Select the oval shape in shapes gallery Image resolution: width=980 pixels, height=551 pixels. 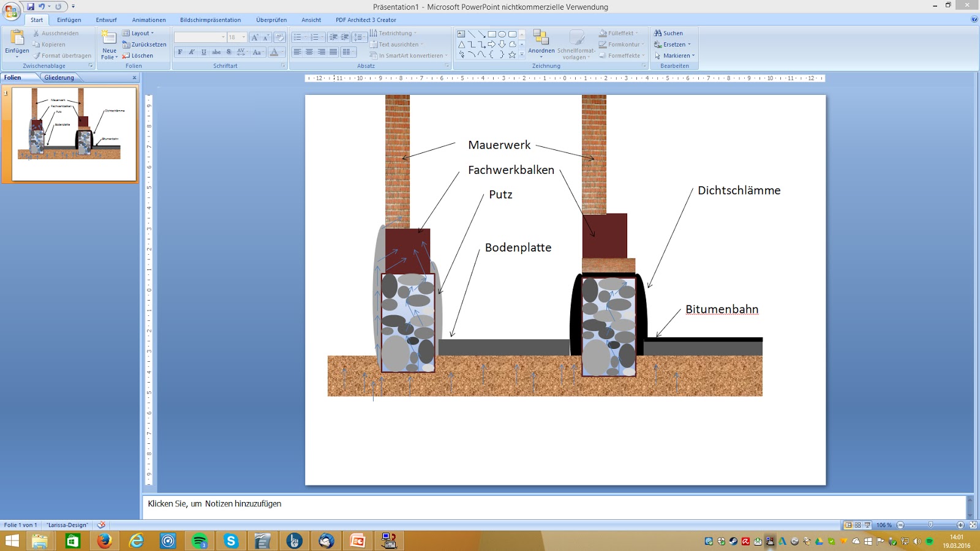point(502,34)
